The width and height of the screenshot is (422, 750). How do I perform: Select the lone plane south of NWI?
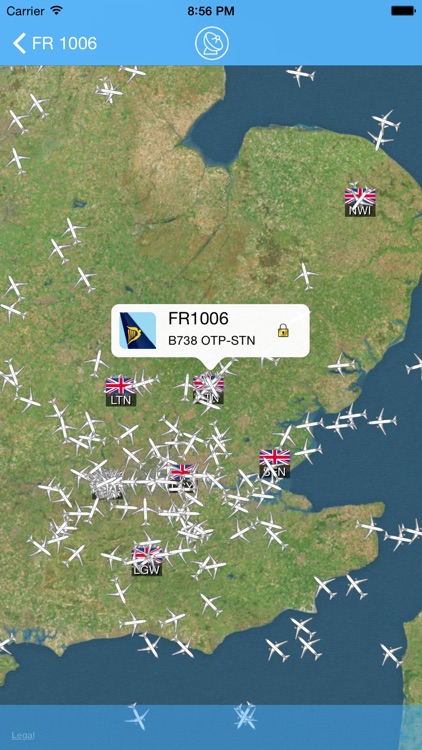(x=305, y=276)
